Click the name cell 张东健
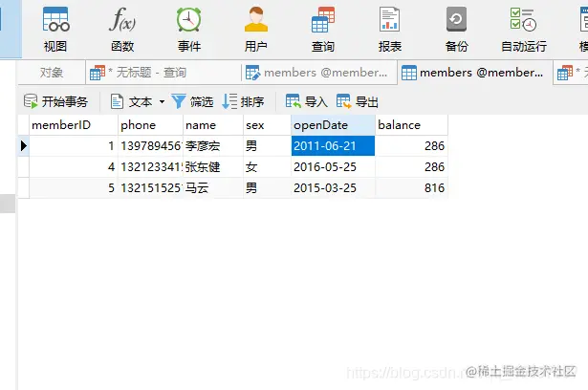 [x=213, y=166]
